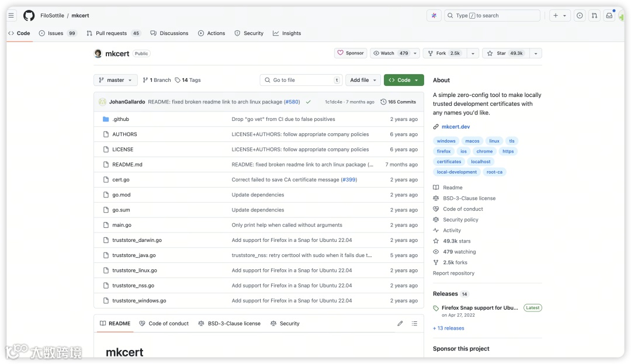Click the star icon beside 49.3k stars
631x364 pixels.
(436, 241)
